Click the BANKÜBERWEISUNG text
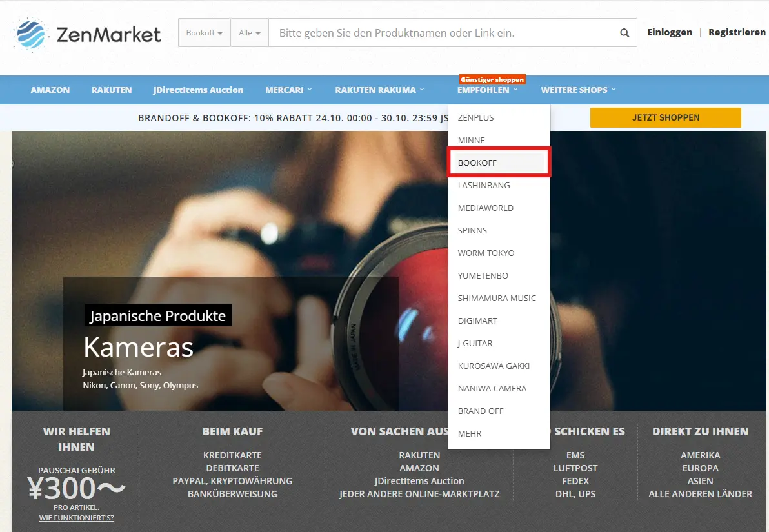769x532 pixels. pos(232,494)
